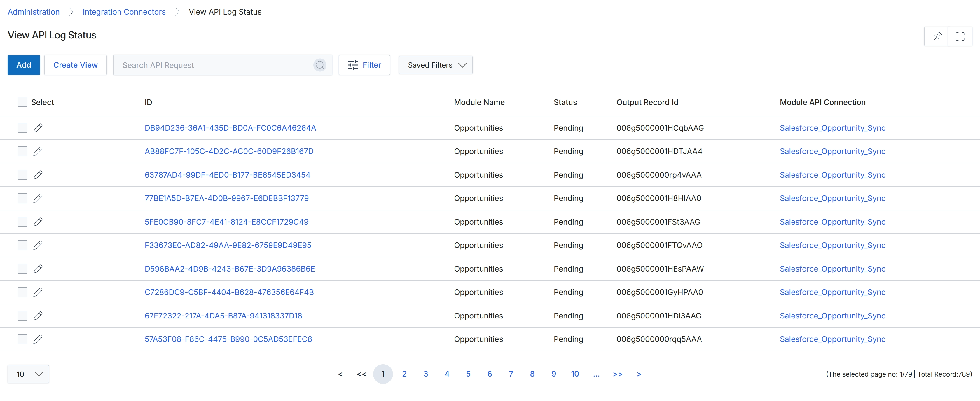Edit record 77BE1A5D with pencil icon
Screen dimensions: 980x401
[x=38, y=198]
